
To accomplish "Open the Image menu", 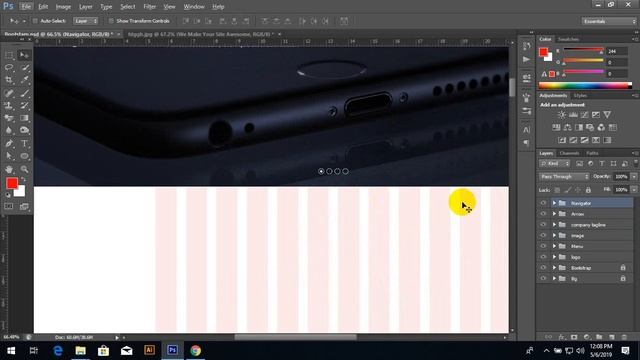I will 63,7.
